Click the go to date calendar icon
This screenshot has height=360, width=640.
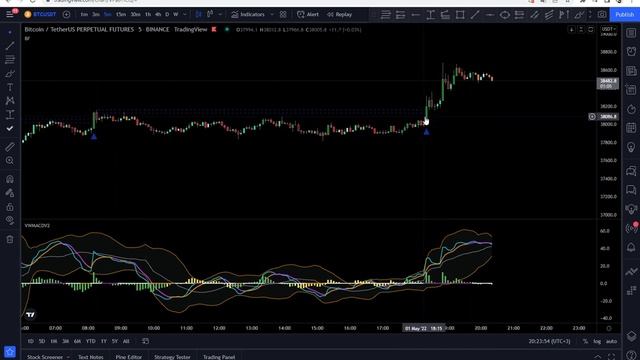[145, 341]
